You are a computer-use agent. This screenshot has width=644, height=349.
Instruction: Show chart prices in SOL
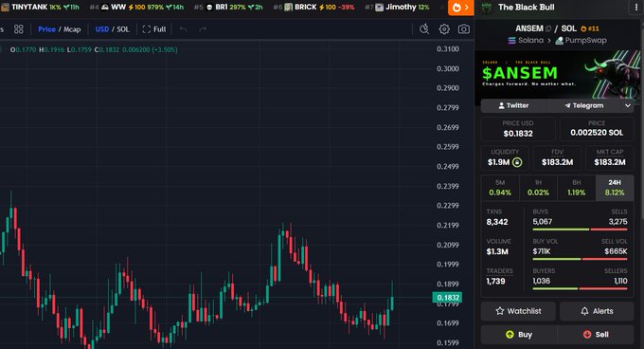click(x=123, y=29)
